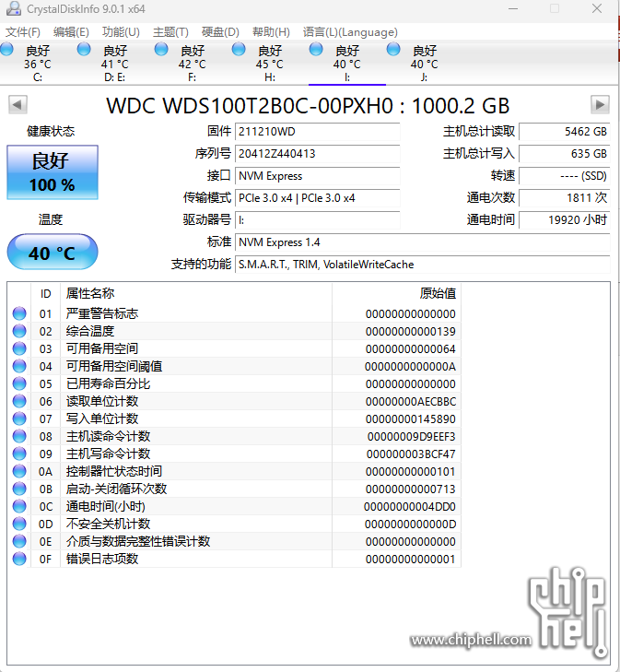This screenshot has height=672, width=620.
Task: Click raw value 00000000004DD0
Action: (x=409, y=507)
